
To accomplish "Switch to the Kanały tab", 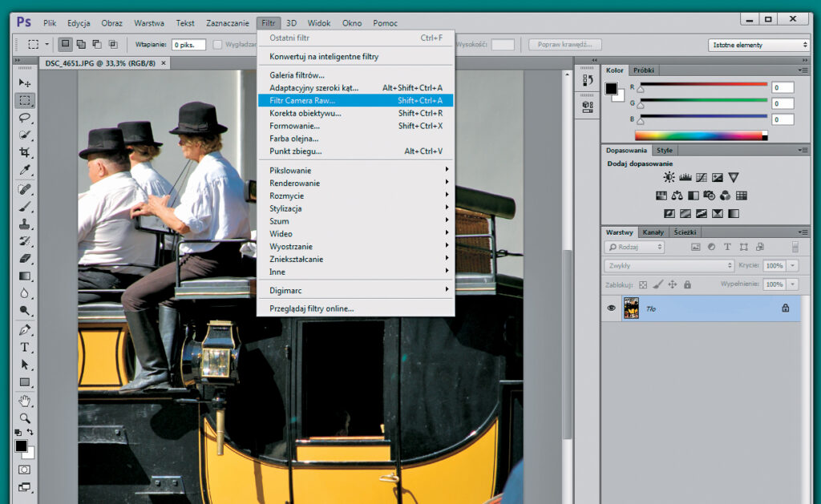I will 653,232.
